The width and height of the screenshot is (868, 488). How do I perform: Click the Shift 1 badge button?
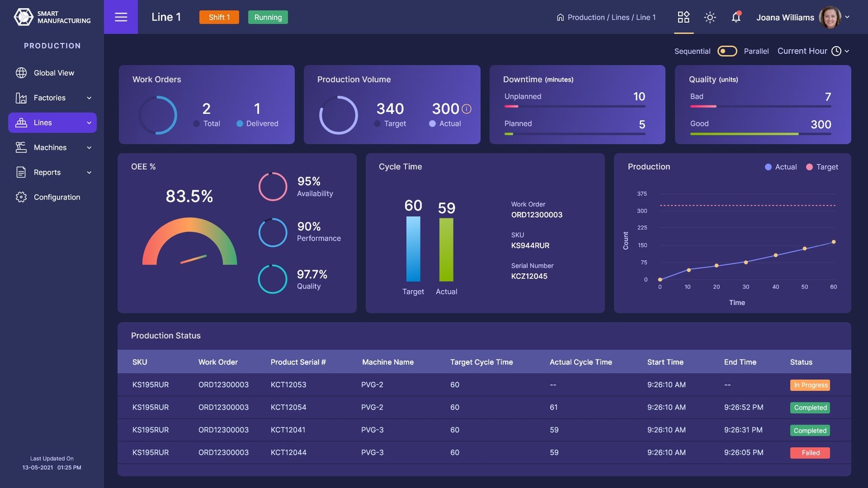pyautogui.click(x=219, y=17)
